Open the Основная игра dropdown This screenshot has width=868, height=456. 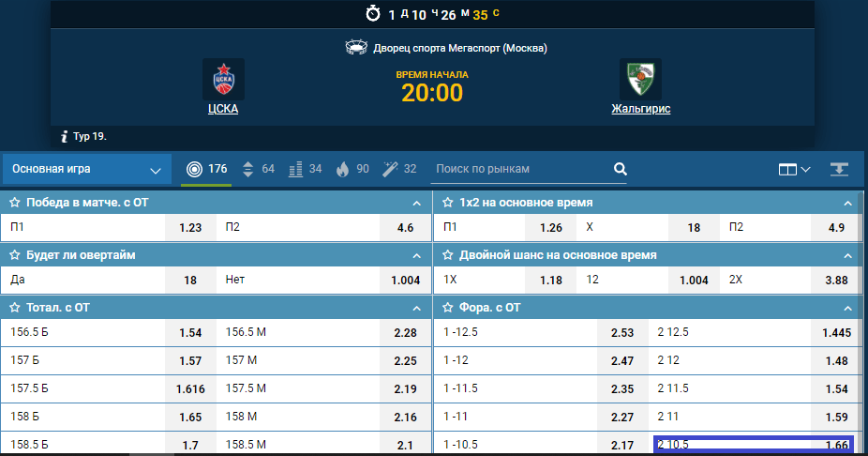pyautogui.click(x=86, y=169)
